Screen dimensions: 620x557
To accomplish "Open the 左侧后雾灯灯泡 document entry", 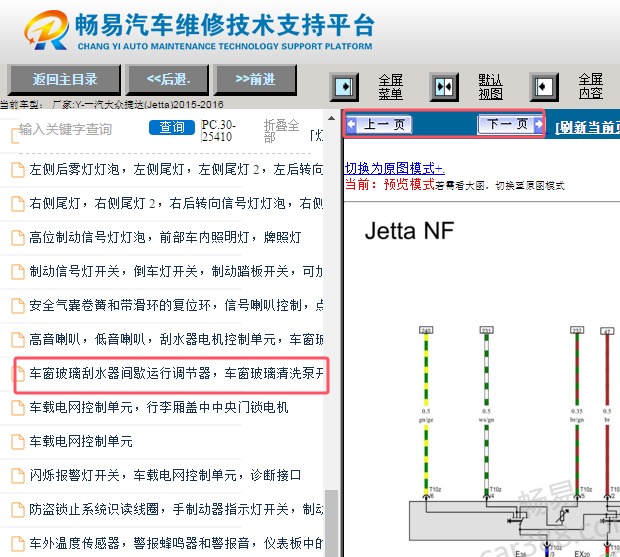I will click(176, 170).
